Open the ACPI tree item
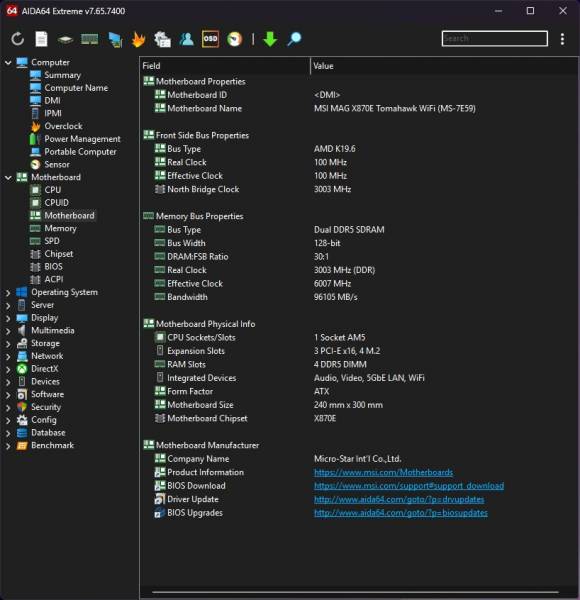Image resolution: width=580 pixels, height=600 pixels. point(54,279)
